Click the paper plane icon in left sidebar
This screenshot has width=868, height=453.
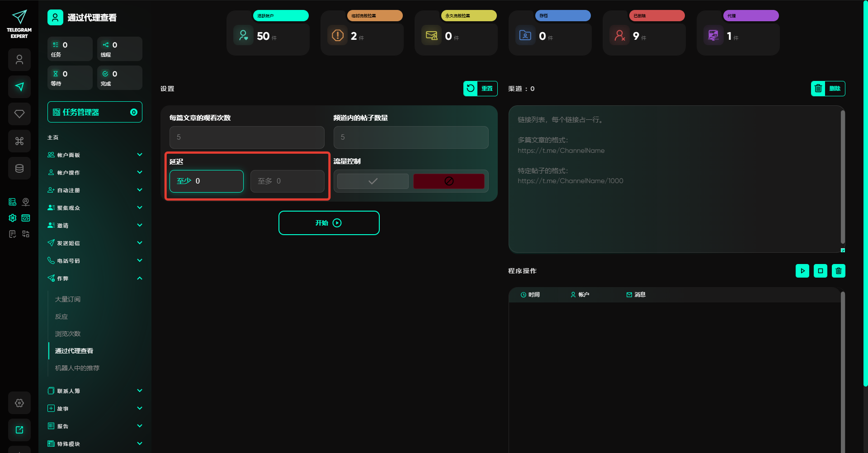coord(19,87)
